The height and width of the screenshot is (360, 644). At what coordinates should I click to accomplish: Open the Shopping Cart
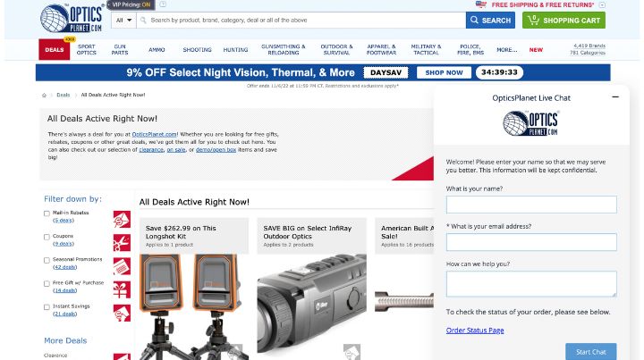(x=563, y=20)
